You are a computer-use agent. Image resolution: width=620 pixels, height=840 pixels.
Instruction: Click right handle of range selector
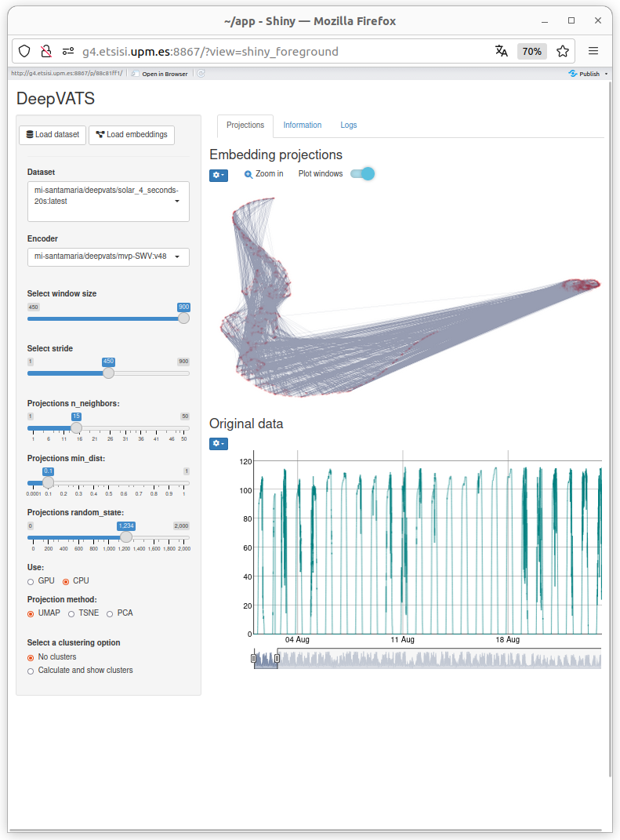click(x=277, y=658)
